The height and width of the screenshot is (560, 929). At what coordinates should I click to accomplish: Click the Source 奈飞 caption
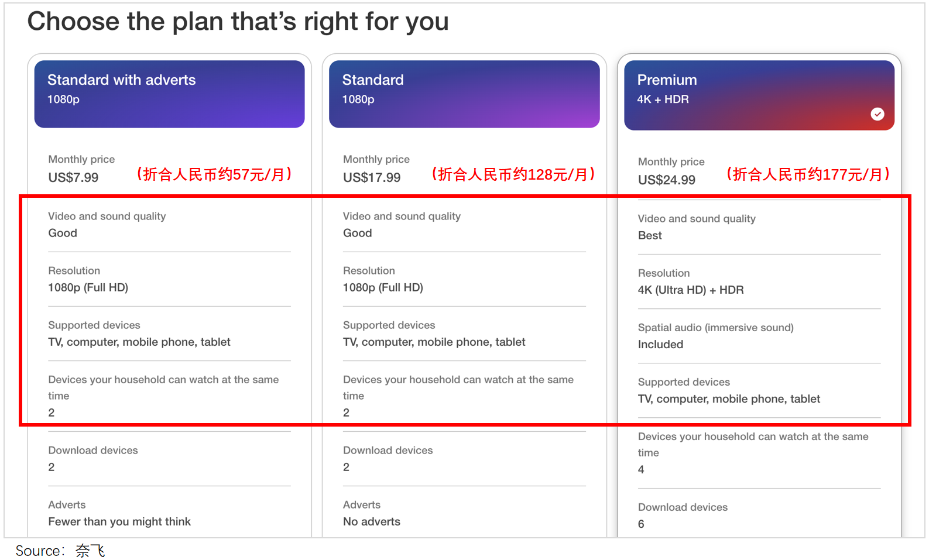[x=60, y=551]
